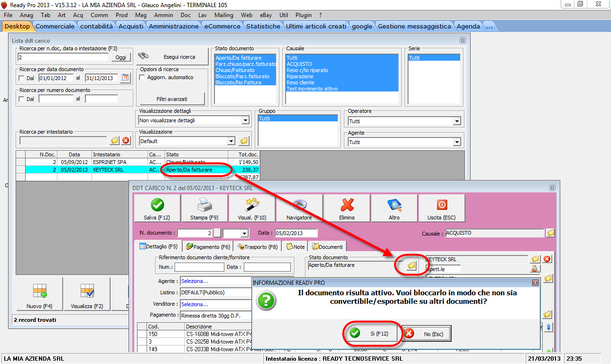This screenshot has height=364, width=611.
Task: Click Visualizza (F2) button in list window
Action: (x=87, y=295)
